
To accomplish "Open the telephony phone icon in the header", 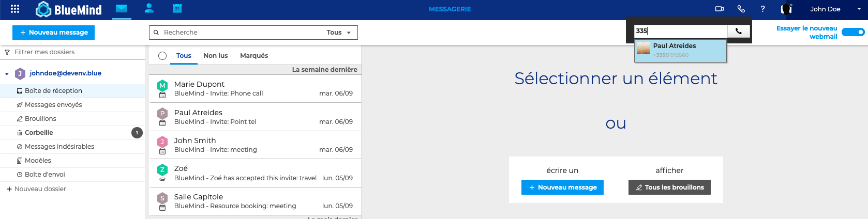I will coord(741,9).
